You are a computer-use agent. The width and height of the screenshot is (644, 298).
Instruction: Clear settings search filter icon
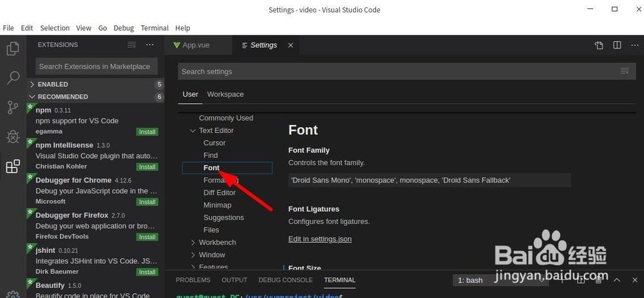[x=624, y=72]
